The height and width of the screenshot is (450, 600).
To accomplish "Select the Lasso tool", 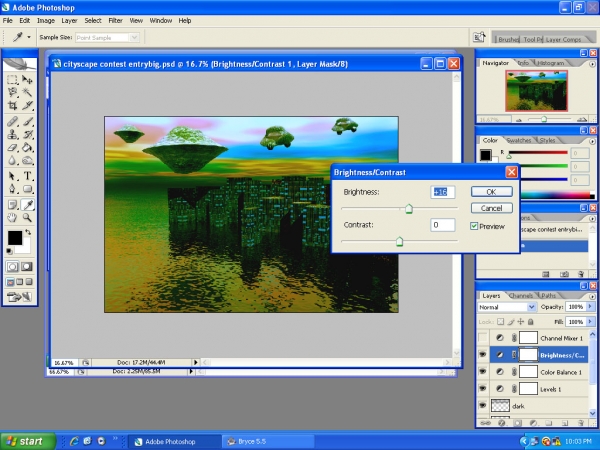I will click(x=12, y=92).
